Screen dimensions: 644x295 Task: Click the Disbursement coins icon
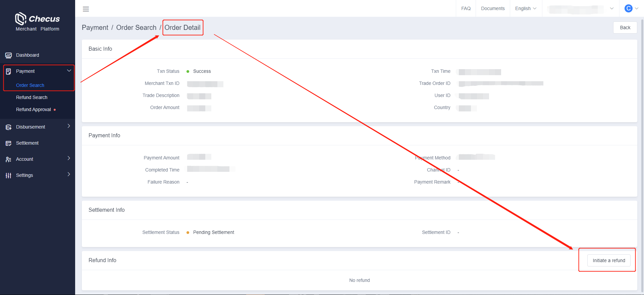coord(8,127)
